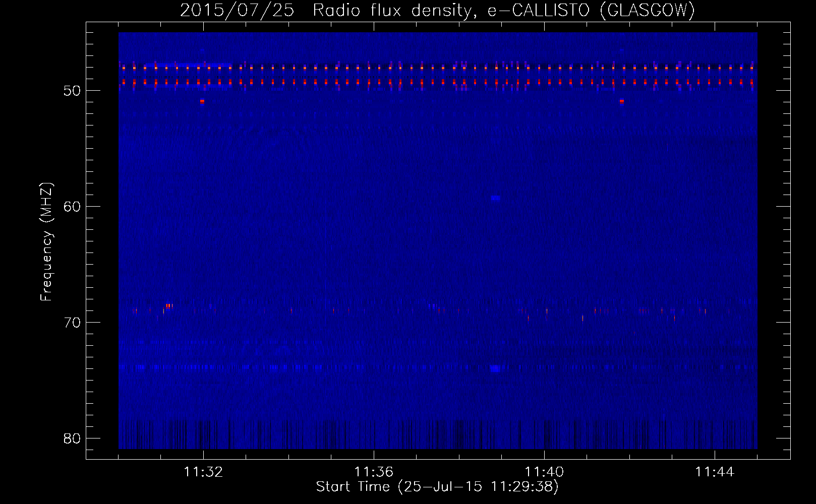Select the 11:32 time axis label
This screenshot has width=816, height=504.
(203, 472)
